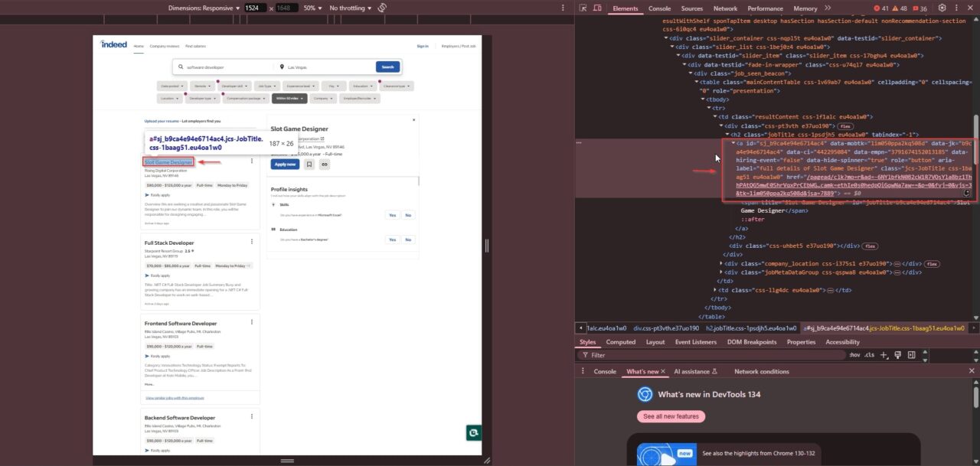Open the Computed styles tab
Viewport: 980px width, 466px height.
point(621,342)
